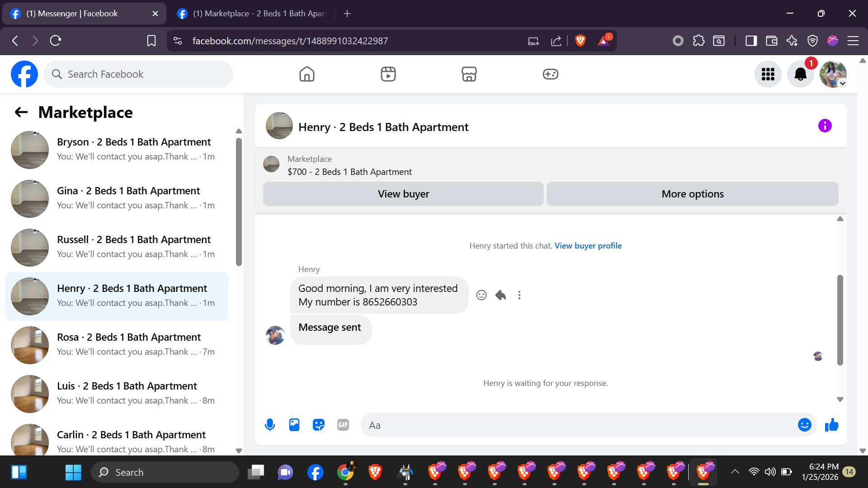Open the emoji picker in message box

click(x=805, y=425)
